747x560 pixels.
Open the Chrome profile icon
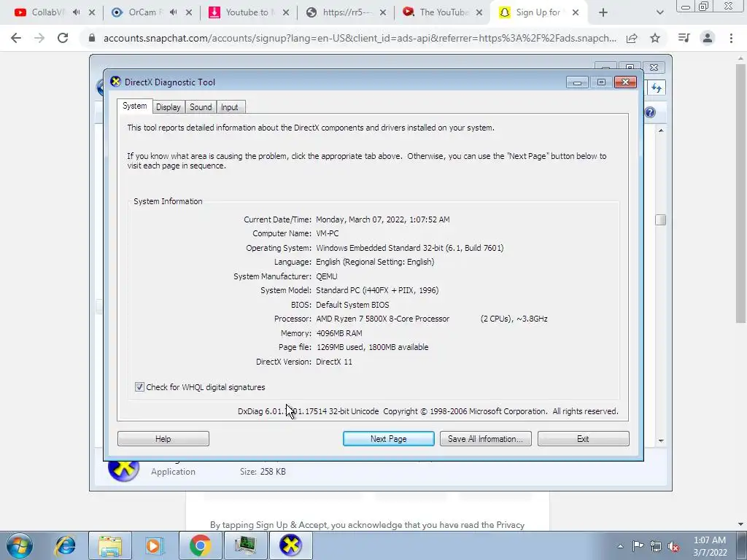point(708,38)
